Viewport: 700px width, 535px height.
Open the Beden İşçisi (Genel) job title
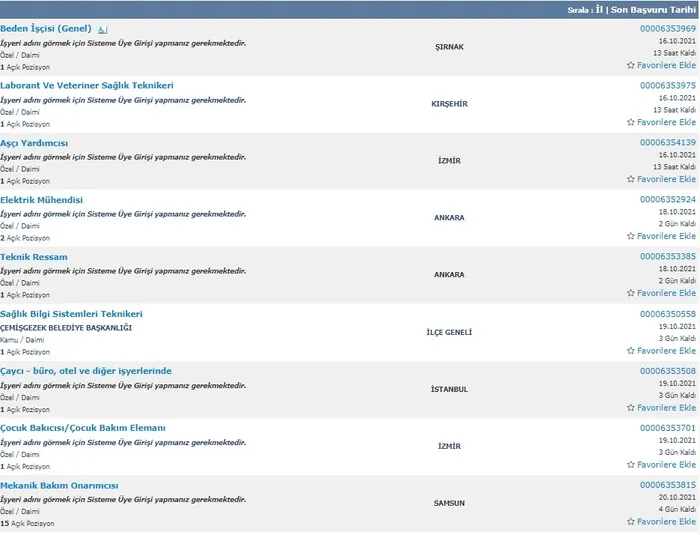coord(46,29)
